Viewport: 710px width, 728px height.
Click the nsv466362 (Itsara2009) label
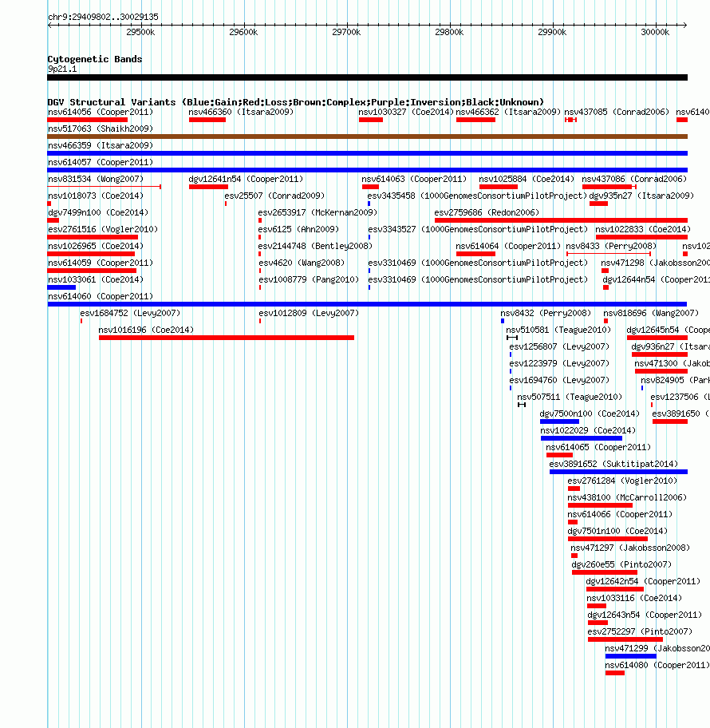tap(508, 112)
